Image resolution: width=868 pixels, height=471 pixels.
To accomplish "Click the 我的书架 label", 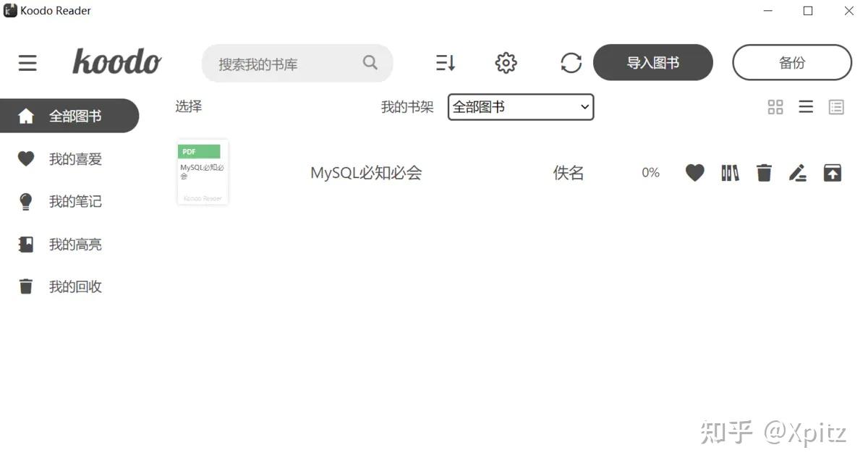I will [407, 107].
